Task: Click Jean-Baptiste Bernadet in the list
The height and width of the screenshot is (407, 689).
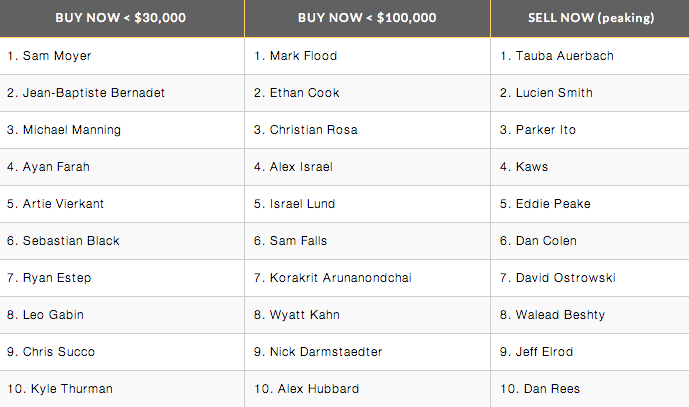Action: [86, 93]
